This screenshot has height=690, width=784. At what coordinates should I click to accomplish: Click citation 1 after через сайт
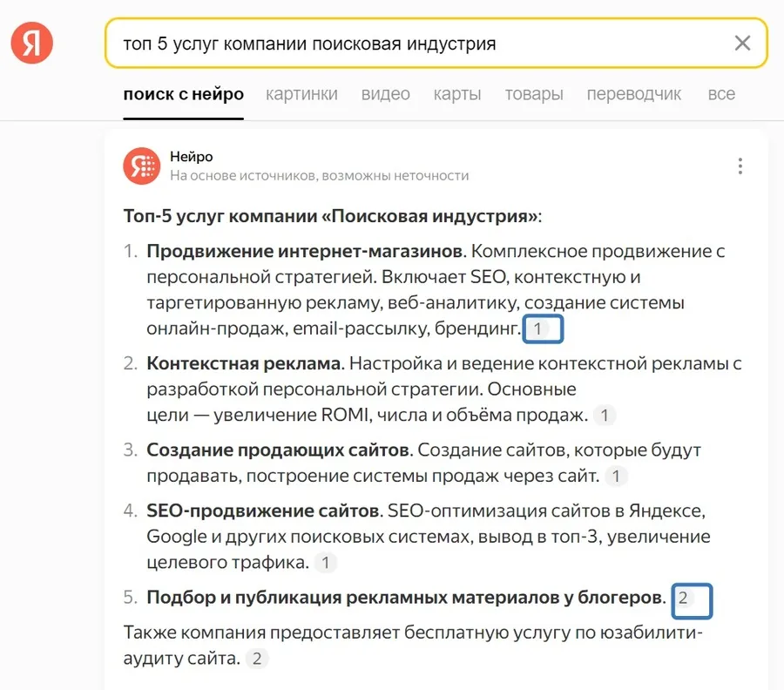pyautogui.click(x=616, y=477)
